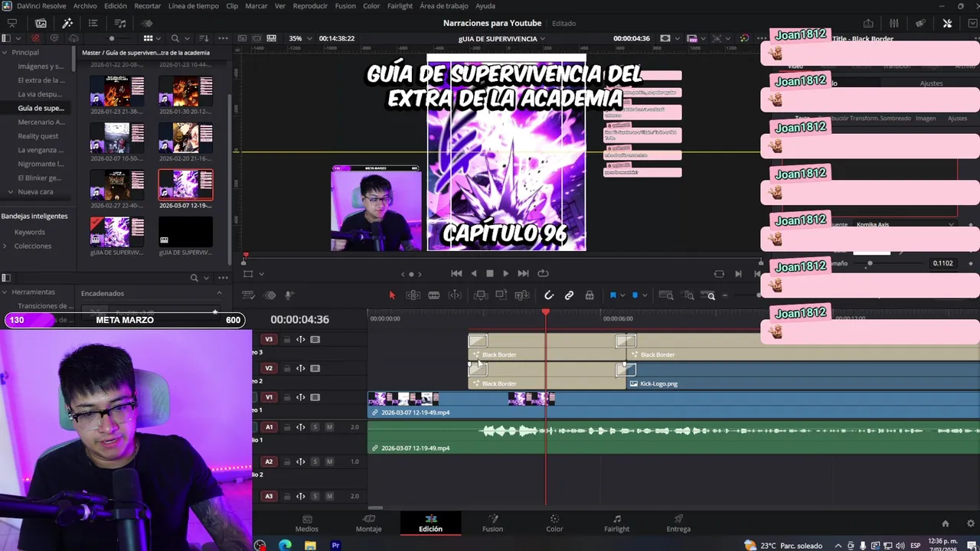The height and width of the screenshot is (551, 980).
Task: Select the Reality quest bin
Action: [x=38, y=135]
